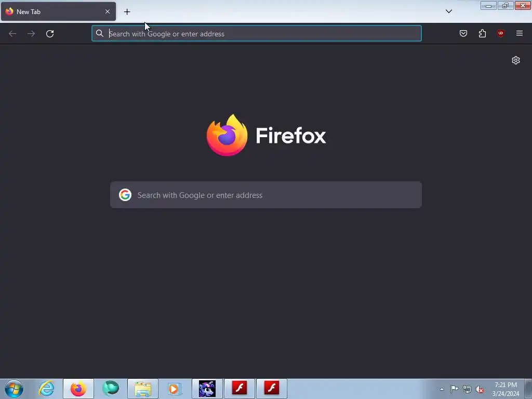
Task: Open Windows Explorer folder in taskbar
Action: click(x=143, y=389)
